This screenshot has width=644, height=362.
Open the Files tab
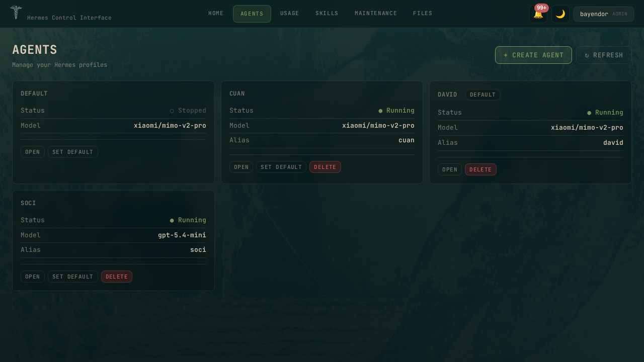click(x=423, y=14)
